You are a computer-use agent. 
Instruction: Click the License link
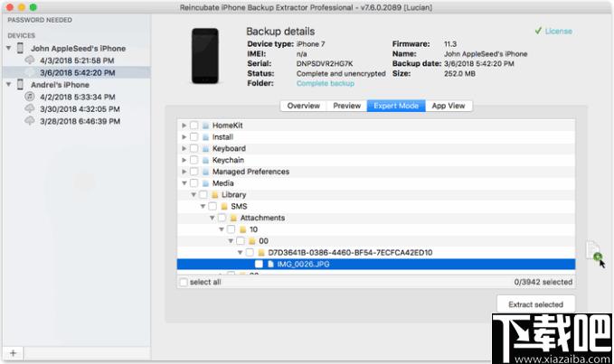tap(559, 31)
